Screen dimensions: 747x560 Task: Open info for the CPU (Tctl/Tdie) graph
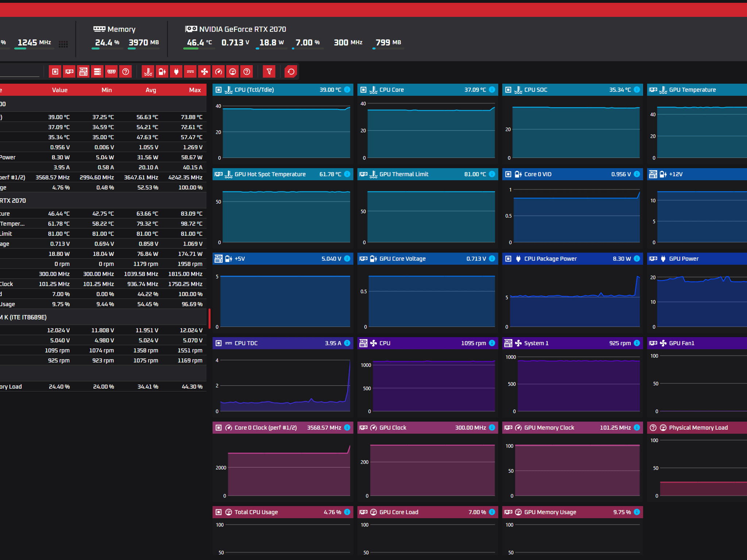point(347,90)
